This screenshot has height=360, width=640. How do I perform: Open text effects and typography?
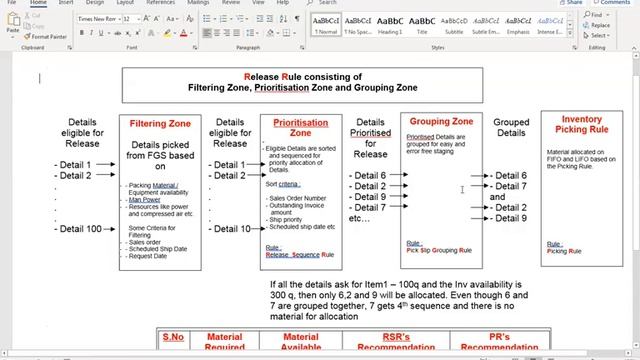click(151, 33)
